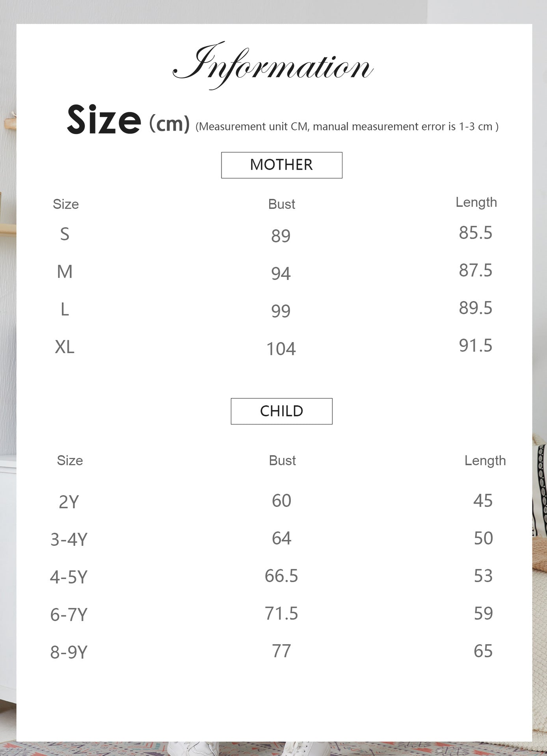Click the child size 8-9Y label
The height and width of the screenshot is (756, 547).
(69, 652)
